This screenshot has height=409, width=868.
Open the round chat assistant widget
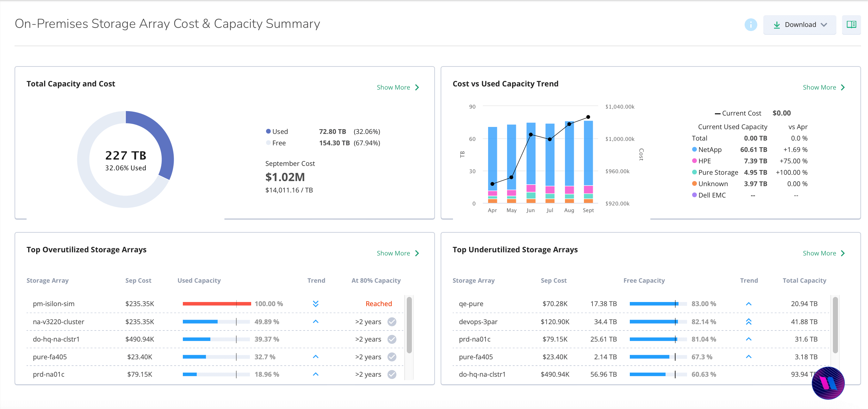point(828,383)
